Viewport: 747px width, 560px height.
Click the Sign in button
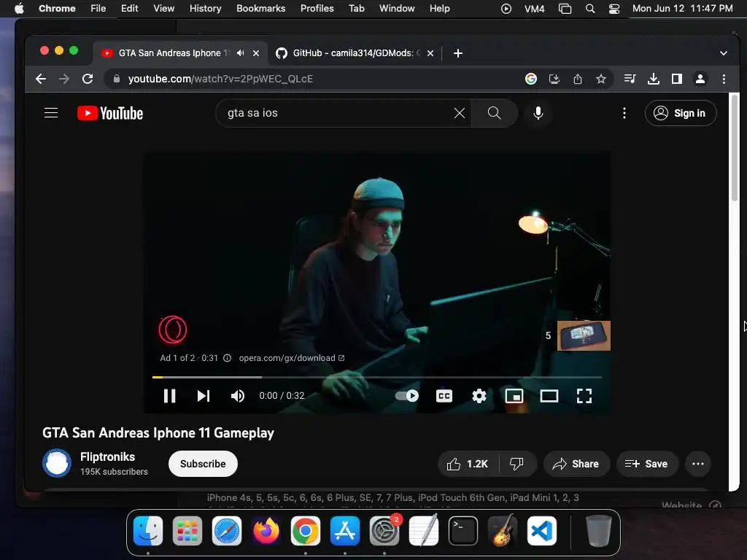point(681,113)
